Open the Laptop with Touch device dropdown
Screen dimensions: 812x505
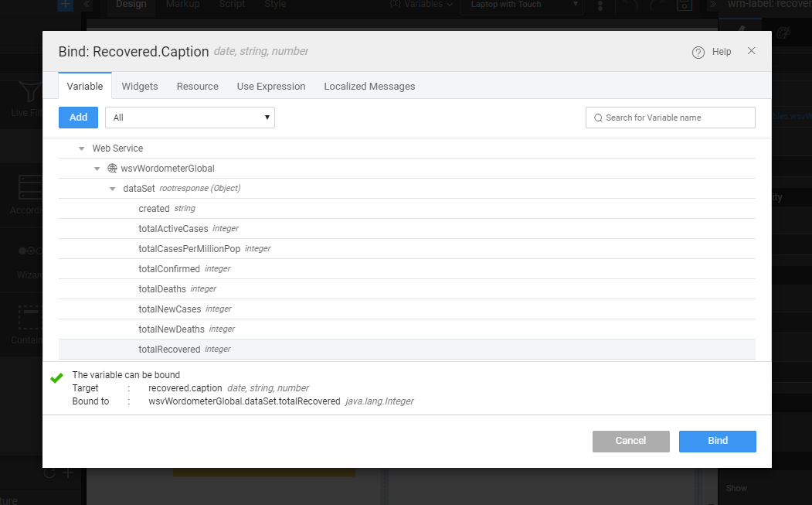click(520, 5)
